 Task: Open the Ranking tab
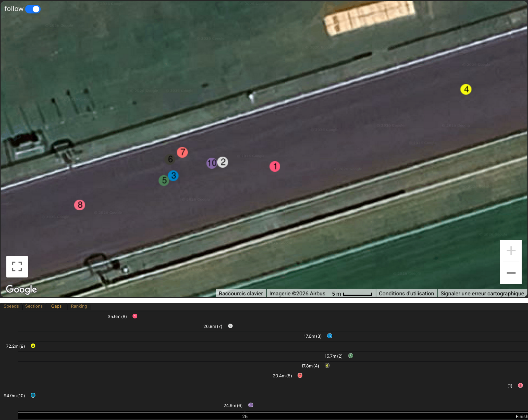79,306
